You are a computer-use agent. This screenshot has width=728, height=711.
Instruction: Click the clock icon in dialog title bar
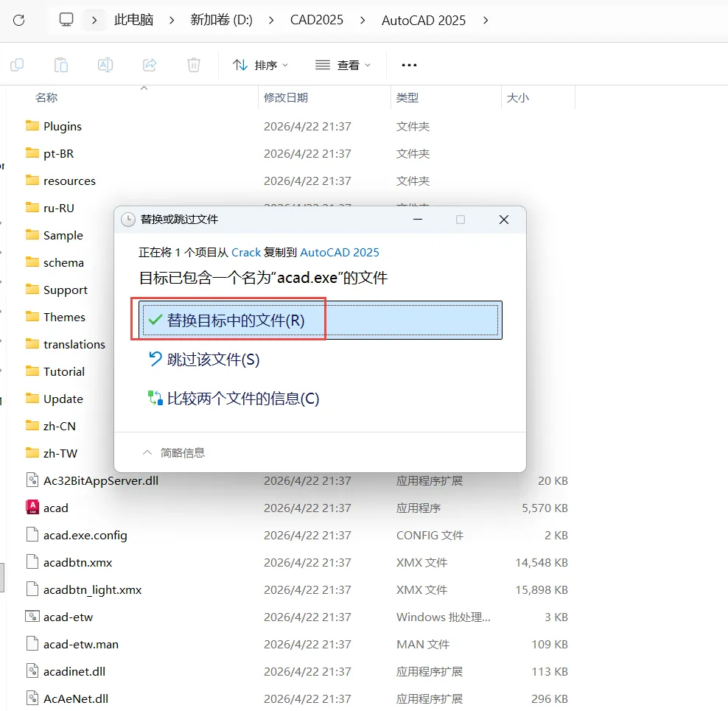pos(128,220)
